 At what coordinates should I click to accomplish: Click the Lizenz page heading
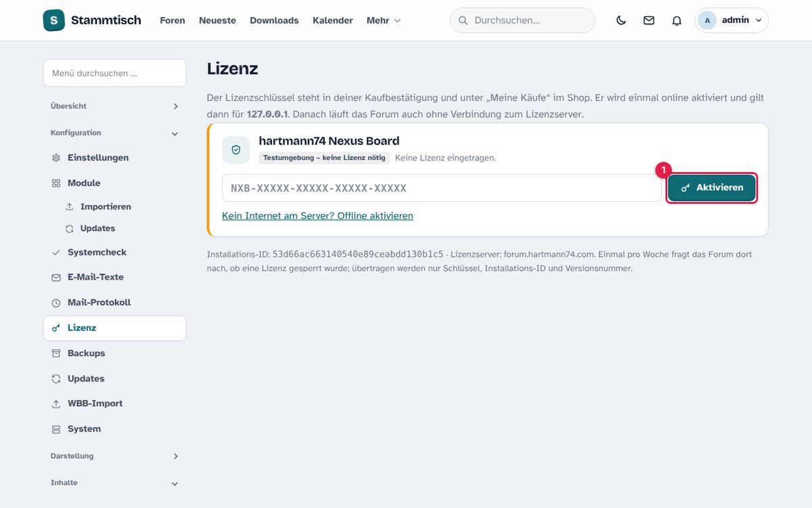tap(232, 68)
